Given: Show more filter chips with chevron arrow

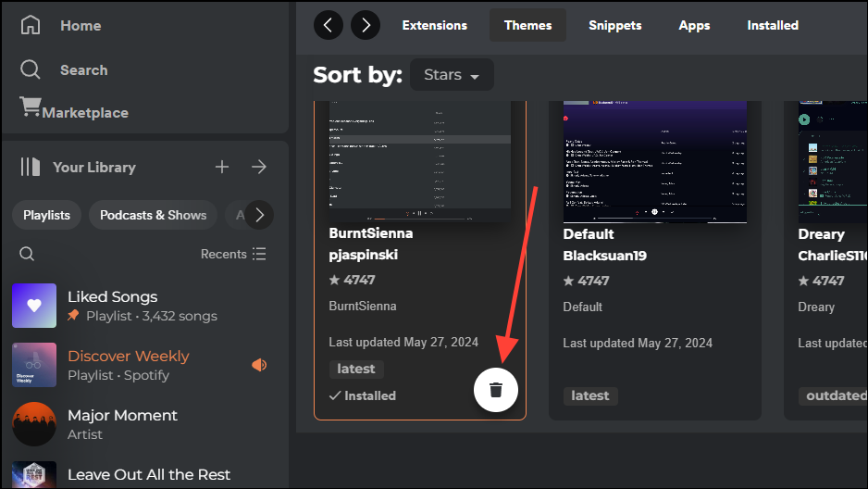Looking at the screenshot, I should tap(259, 215).
